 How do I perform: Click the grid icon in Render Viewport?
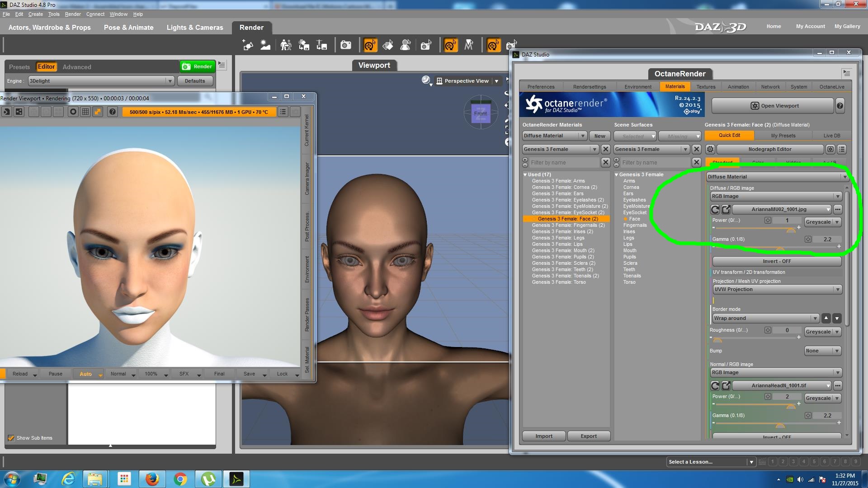[85, 112]
